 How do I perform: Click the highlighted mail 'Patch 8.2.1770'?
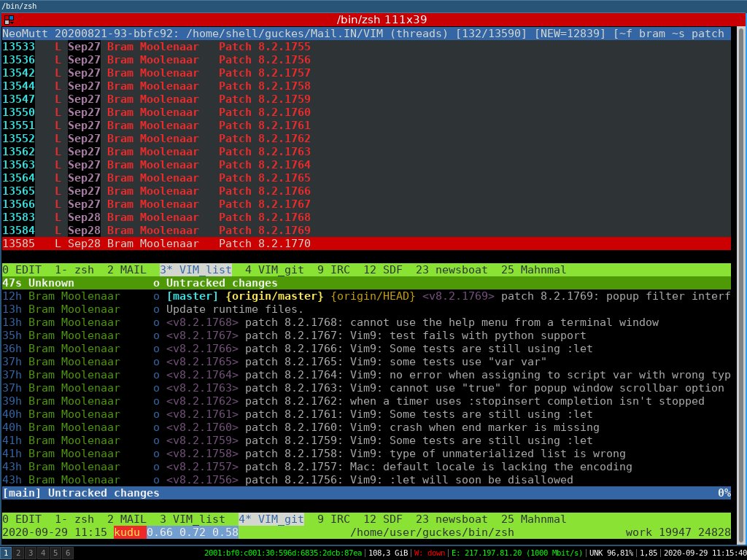point(366,244)
